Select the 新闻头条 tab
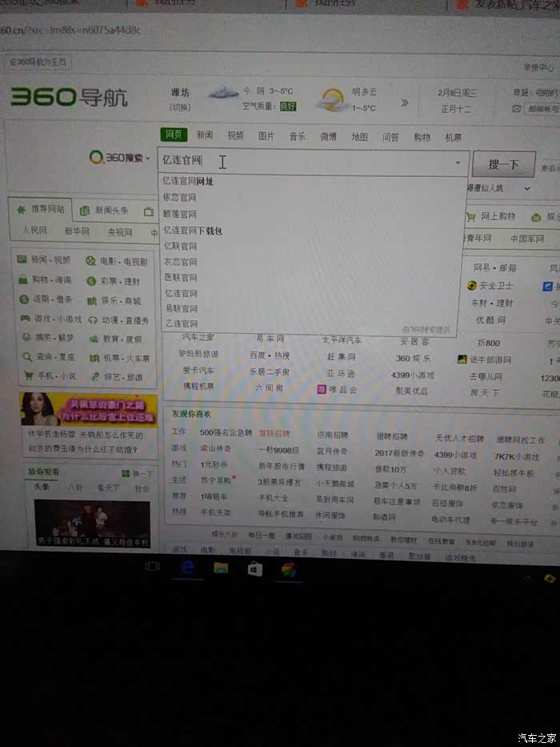Image resolution: width=560 pixels, height=747 pixels. click(106, 210)
